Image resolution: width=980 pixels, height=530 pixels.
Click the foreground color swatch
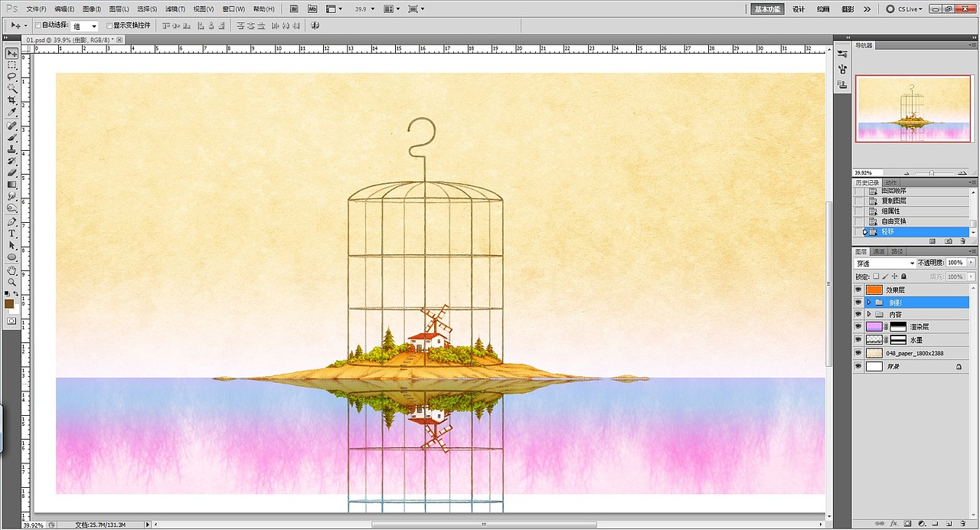pos(9,304)
